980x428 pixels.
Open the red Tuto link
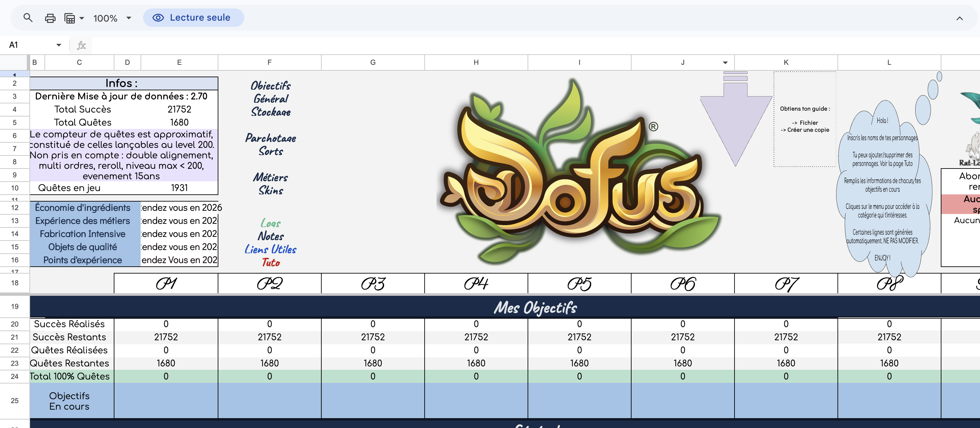click(x=270, y=262)
